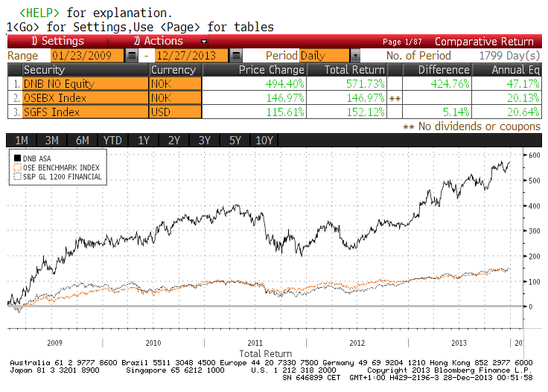Click the Total Return column header

tap(346, 70)
